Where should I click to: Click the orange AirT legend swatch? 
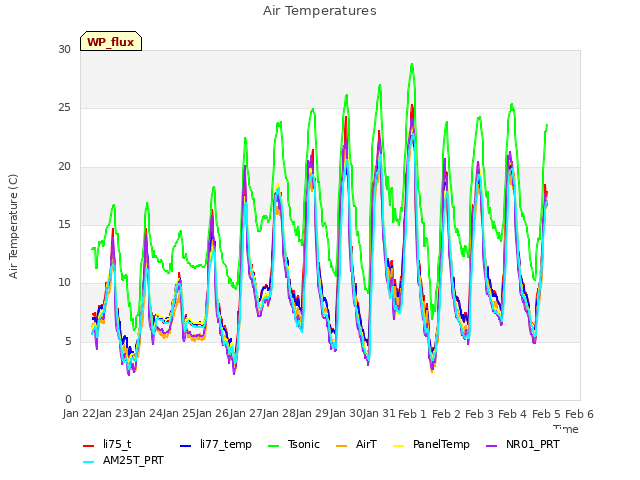pyautogui.click(x=341, y=445)
